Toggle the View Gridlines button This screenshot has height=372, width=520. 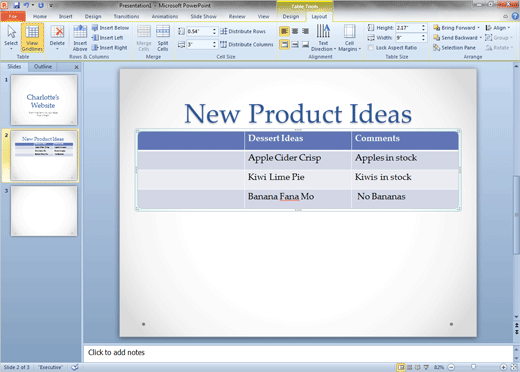(32, 38)
